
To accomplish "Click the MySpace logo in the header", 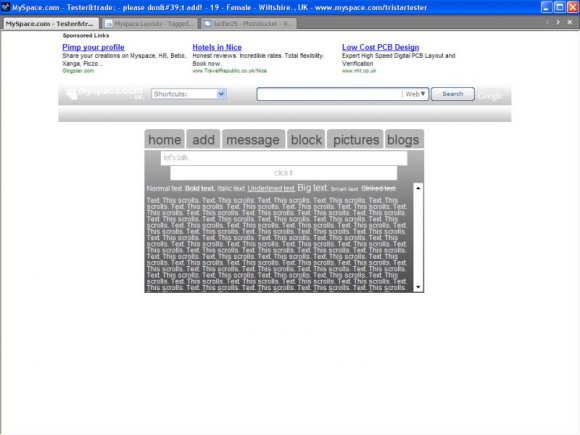I will point(104,93).
